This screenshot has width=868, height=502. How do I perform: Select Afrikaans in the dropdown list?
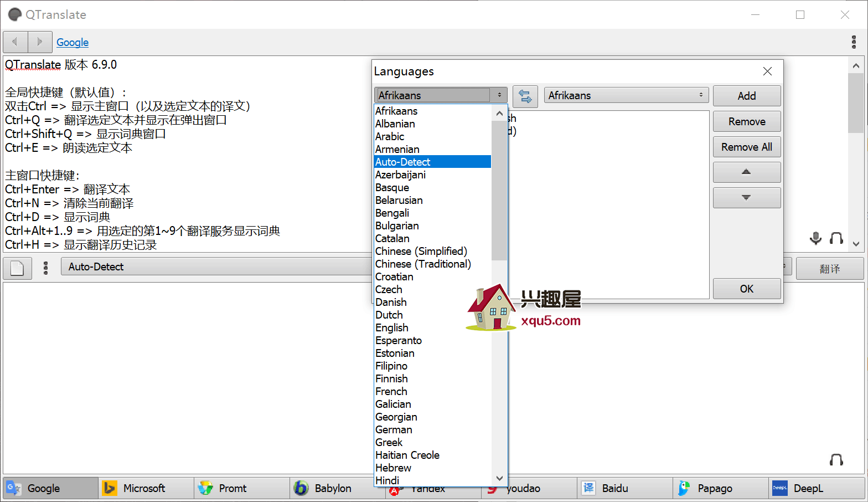pyautogui.click(x=433, y=111)
